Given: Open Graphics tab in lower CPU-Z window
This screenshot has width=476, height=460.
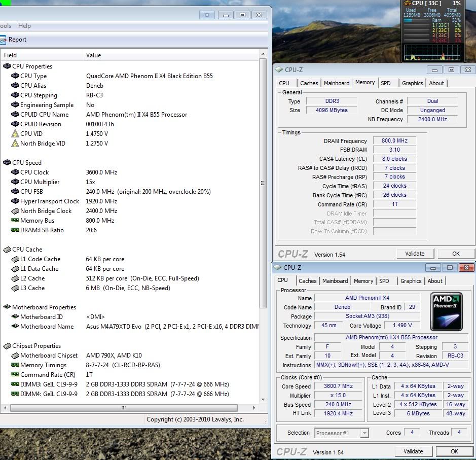Looking at the screenshot, I should pos(411,281).
